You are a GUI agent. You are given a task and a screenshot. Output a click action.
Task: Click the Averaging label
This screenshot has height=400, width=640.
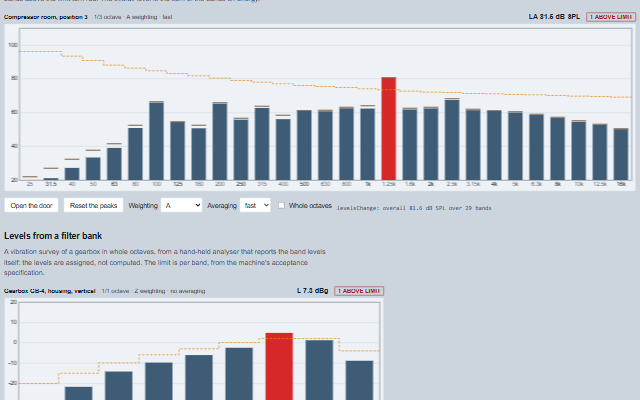222,206
